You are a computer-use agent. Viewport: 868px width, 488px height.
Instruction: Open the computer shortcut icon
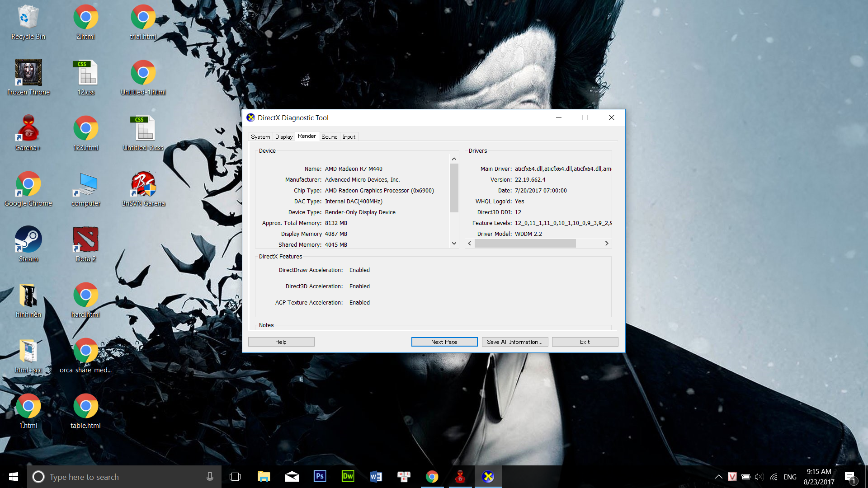pyautogui.click(x=85, y=189)
